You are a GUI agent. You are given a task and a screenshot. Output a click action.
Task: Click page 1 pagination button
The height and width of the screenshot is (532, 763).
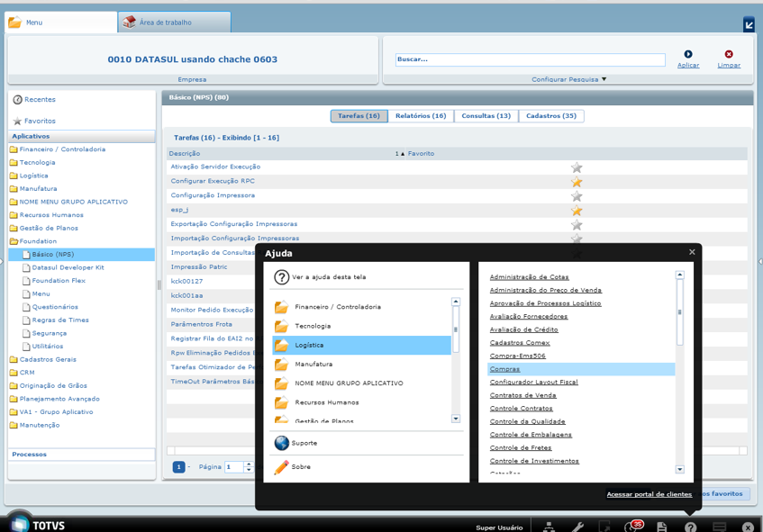click(178, 467)
